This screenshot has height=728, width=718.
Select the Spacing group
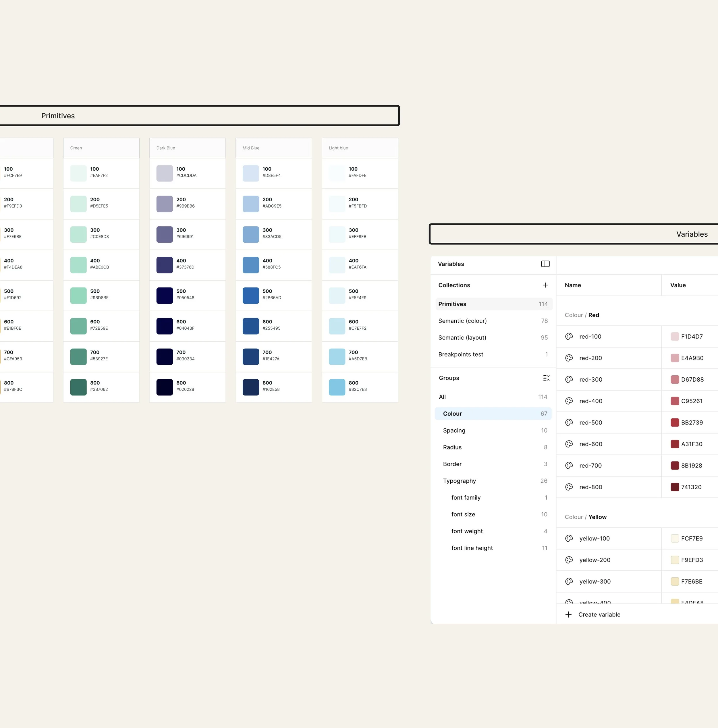454,430
